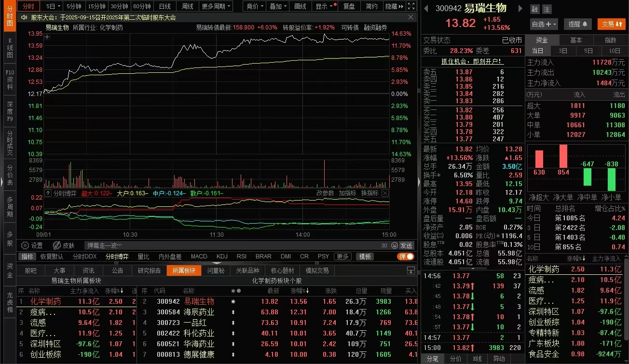Open 分价表 in the sidebar

pos(10,175)
